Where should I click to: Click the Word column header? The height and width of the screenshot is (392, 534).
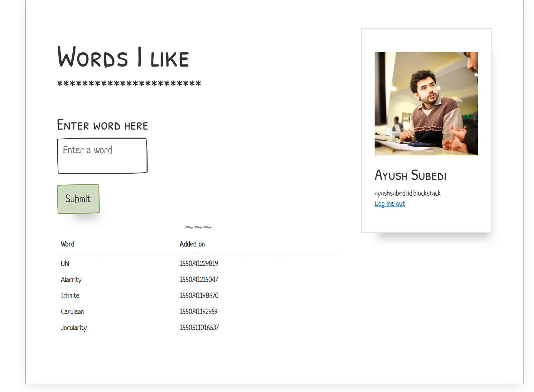67,244
